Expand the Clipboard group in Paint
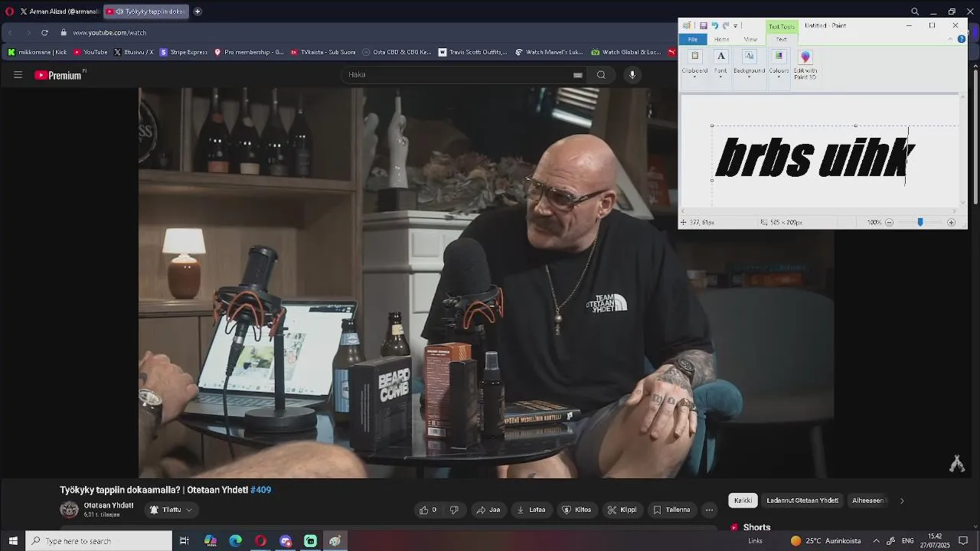Screen dimensions: 980x551 [x=694, y=64]
